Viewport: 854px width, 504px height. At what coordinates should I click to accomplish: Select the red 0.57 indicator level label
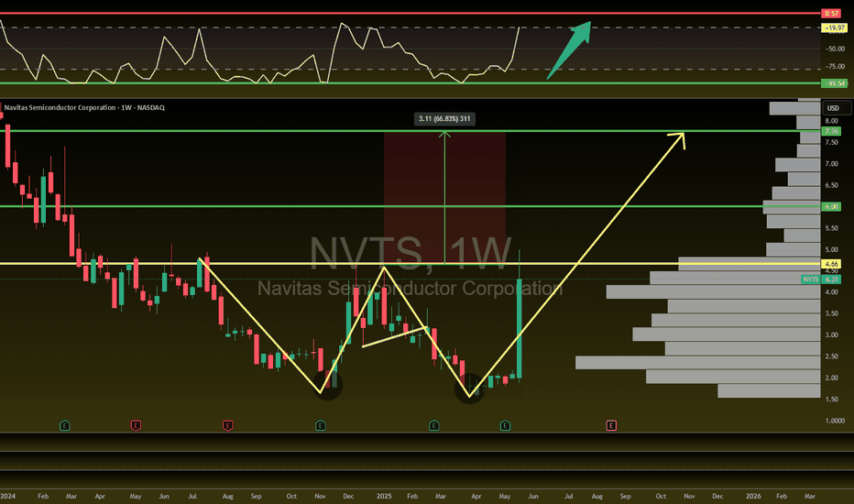(831, 13)
